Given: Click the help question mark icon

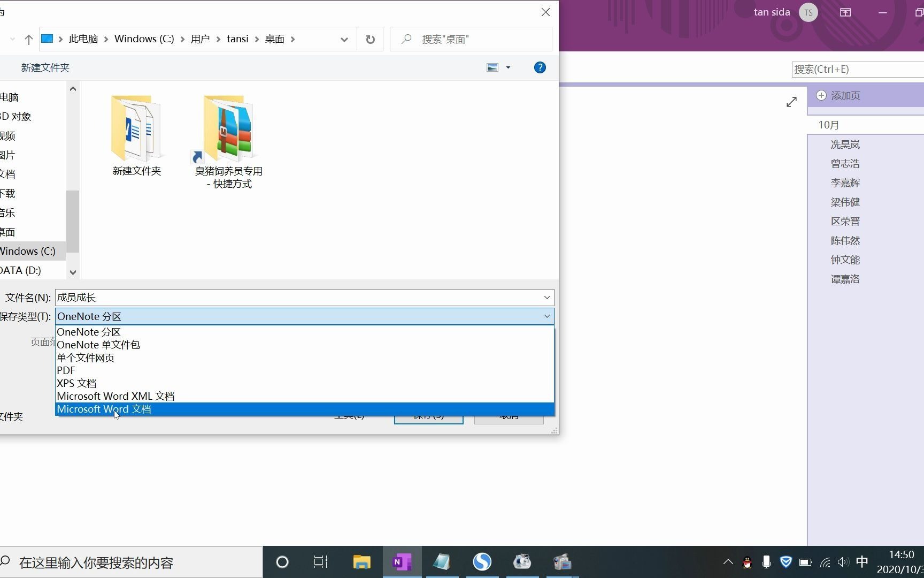Looking at the screenshot, I should (540, 67).
